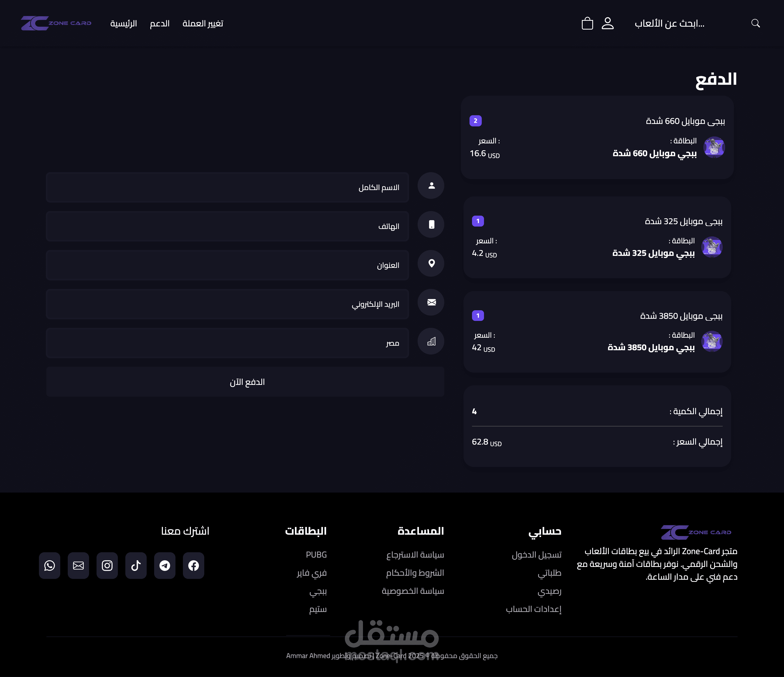Go to الرئيسية in the top navigation
The height and width of the screenshot is (677, 784).
(x=123, y=23)
